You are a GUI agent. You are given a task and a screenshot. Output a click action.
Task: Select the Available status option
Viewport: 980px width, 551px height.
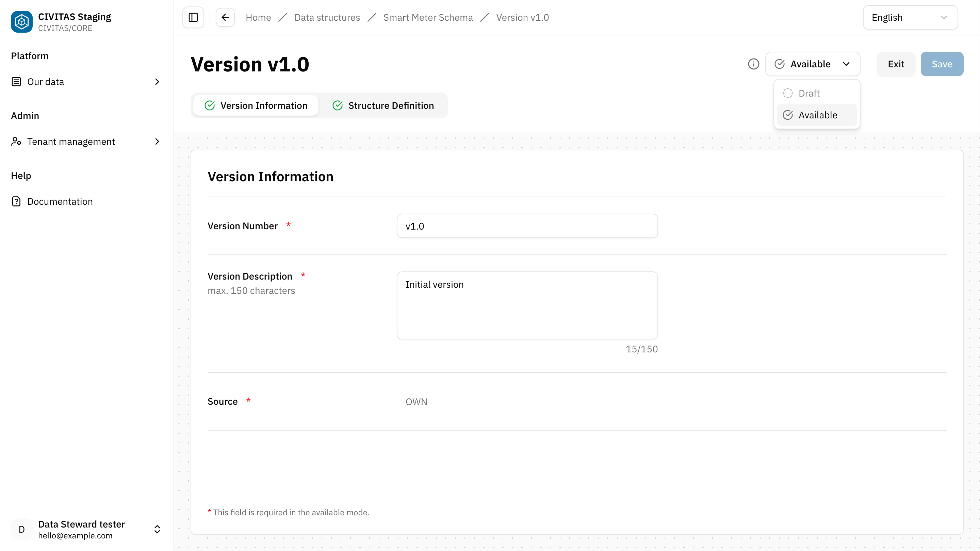click(816, 115)
